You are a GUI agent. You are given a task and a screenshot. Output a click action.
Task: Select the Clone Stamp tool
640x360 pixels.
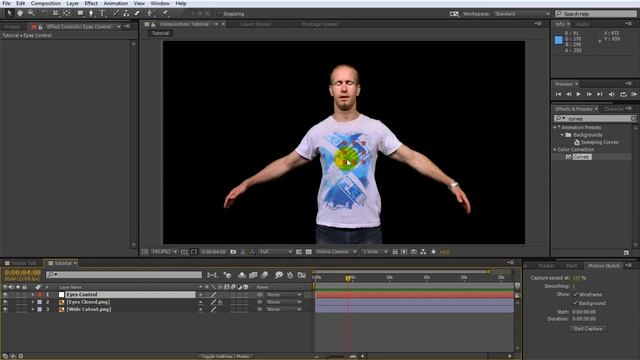tap(126, 13)
